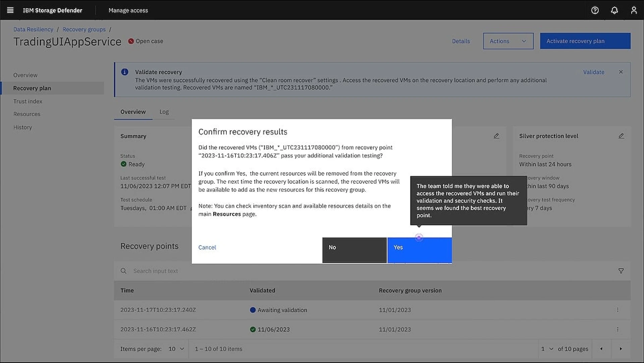Open overflow menu for 2023-11-16 recovery point row

(618, 329)
